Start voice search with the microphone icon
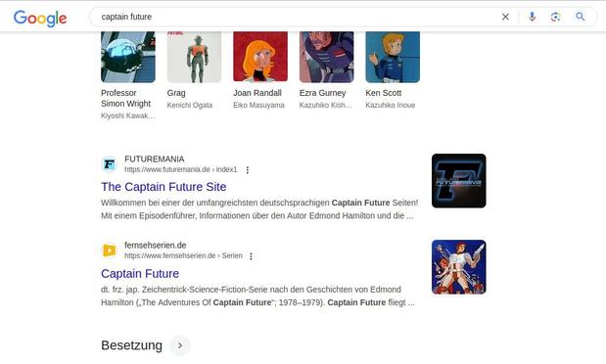This screenshot has height=364, width=606. tap(533, 17)
